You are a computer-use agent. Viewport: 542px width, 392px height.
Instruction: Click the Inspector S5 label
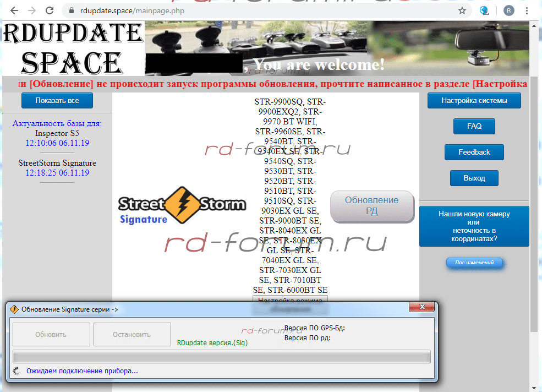[x=57, y=133]
